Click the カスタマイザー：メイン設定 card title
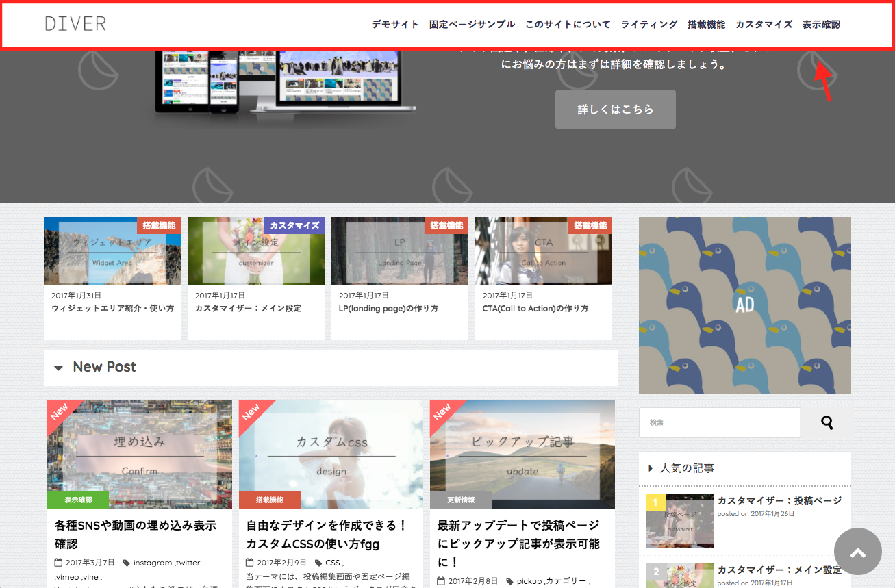 pos(249,309)
